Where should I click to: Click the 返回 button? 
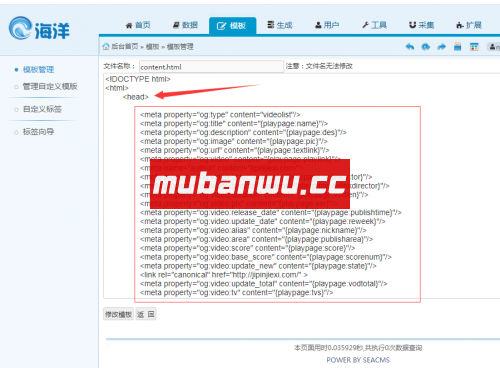click(146, 314)
